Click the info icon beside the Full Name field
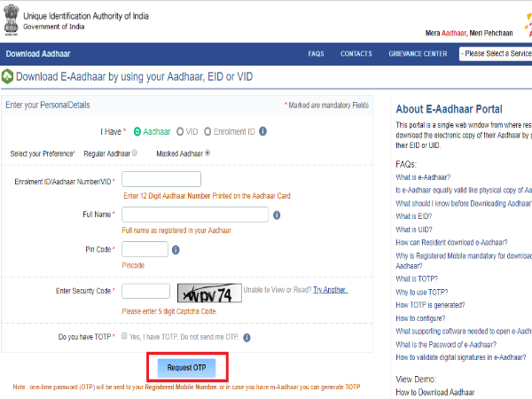Screen dimensions: 532x399 point(277,215)
